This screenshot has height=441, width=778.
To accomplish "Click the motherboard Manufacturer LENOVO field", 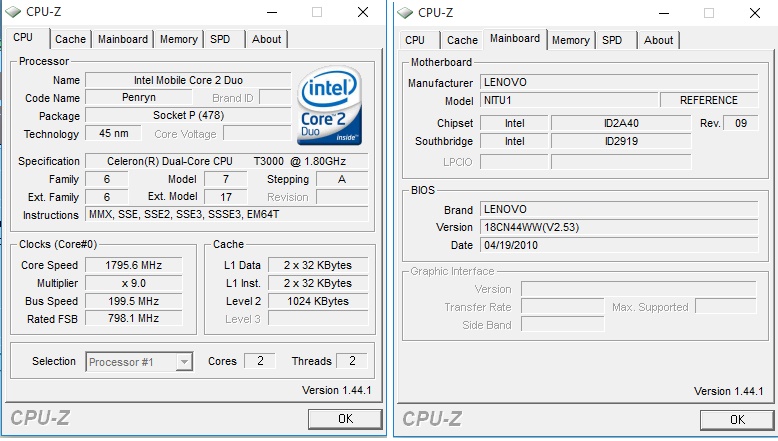I will 619,82.
